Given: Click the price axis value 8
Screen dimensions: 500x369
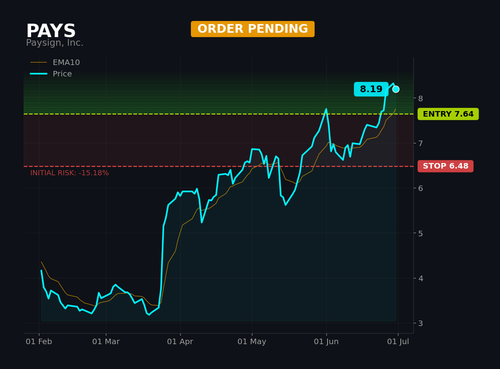Looking at the screenshot, I should click(420, 98).
